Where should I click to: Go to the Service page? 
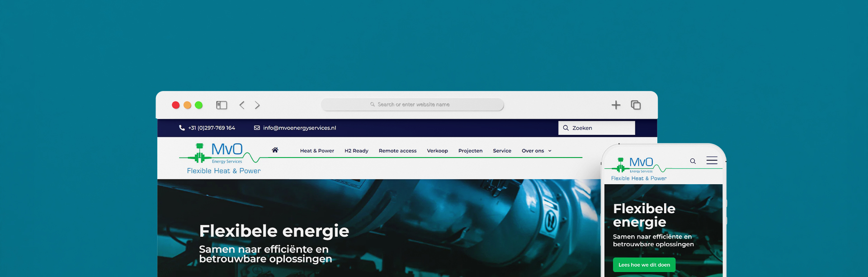[x=502, y=151]
